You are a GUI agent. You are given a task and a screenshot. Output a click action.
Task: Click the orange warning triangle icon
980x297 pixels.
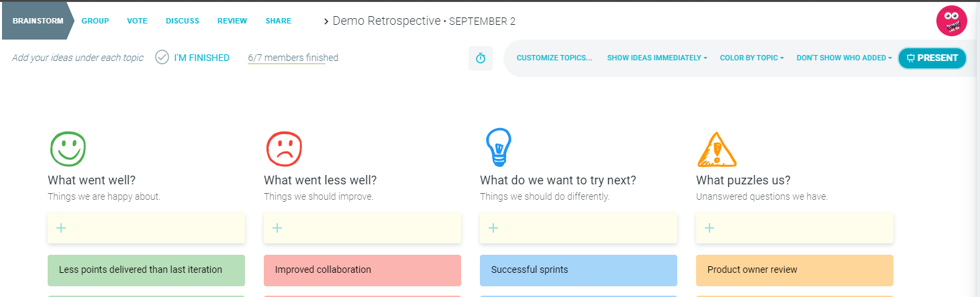click(x=717, y=149)
